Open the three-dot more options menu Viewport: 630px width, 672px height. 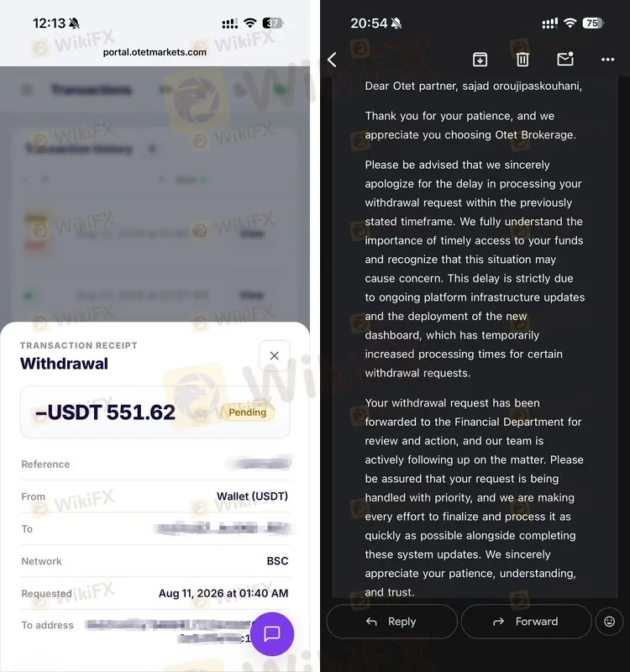tap(607, 60)
